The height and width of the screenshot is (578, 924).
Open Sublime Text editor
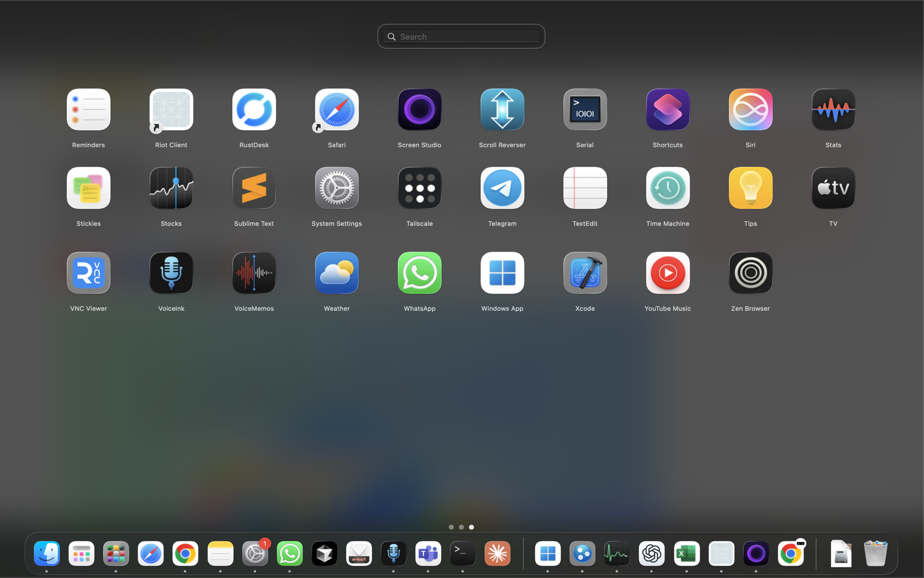point(254,188)
